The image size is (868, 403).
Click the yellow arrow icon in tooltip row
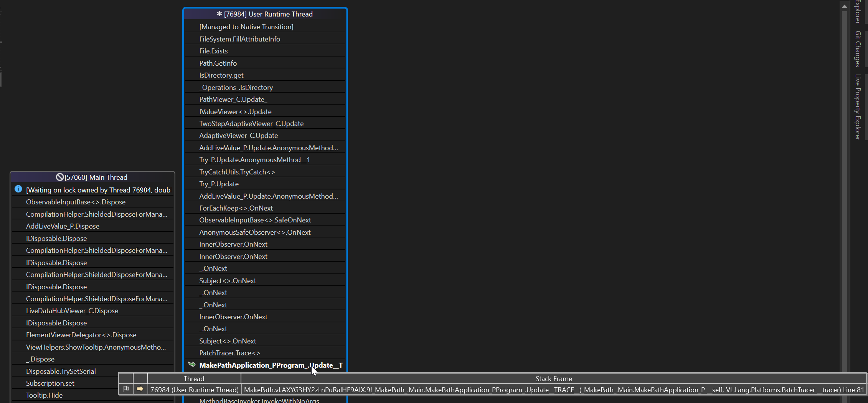pos(140,389)
